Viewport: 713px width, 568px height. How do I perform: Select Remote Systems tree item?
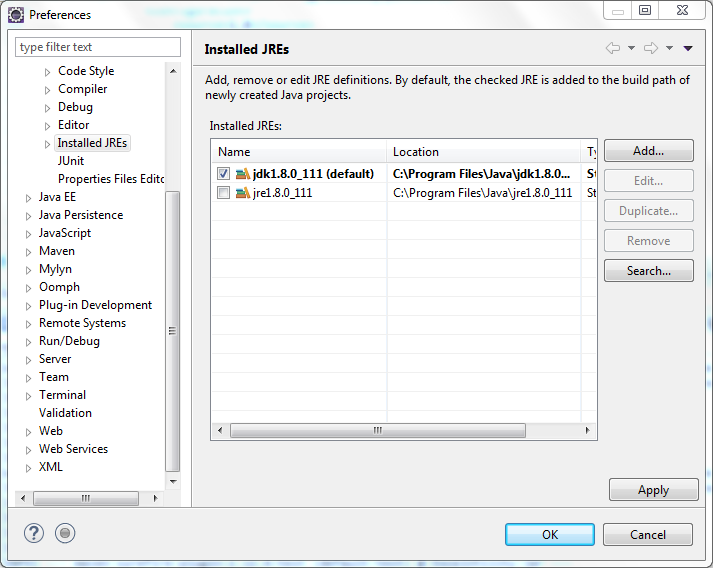82,323
